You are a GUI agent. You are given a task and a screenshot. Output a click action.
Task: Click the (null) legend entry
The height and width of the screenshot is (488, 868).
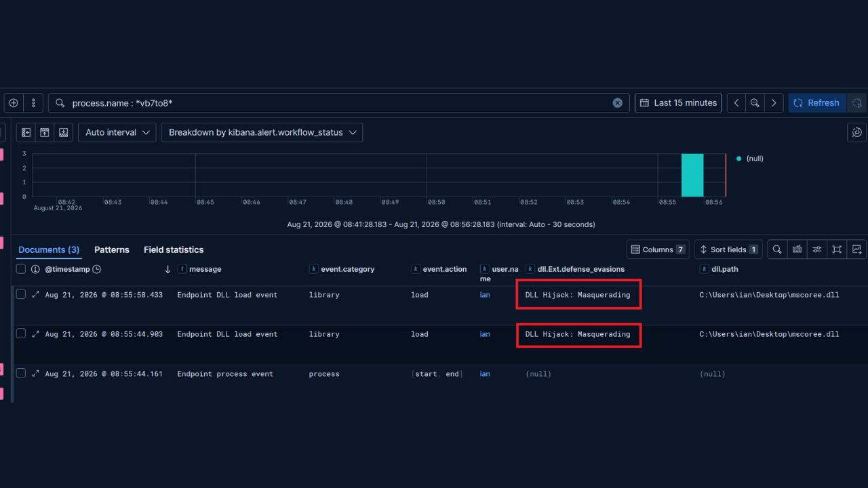coord(750,159)
